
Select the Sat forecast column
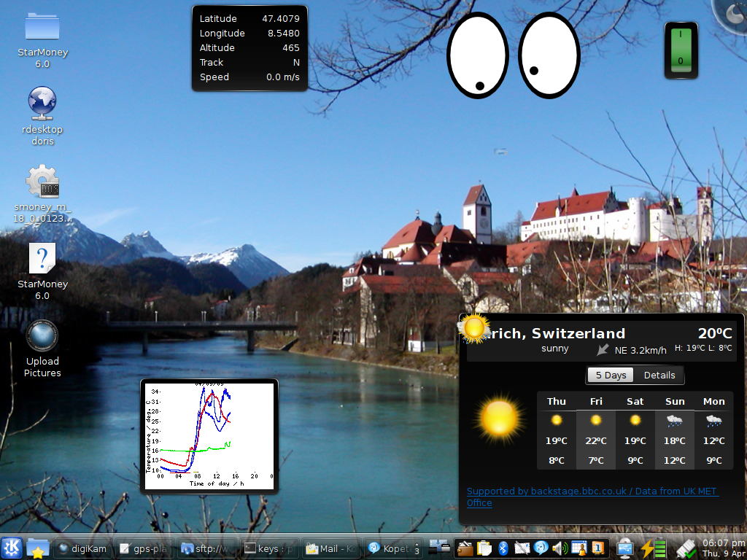click(x=635, y=430)
